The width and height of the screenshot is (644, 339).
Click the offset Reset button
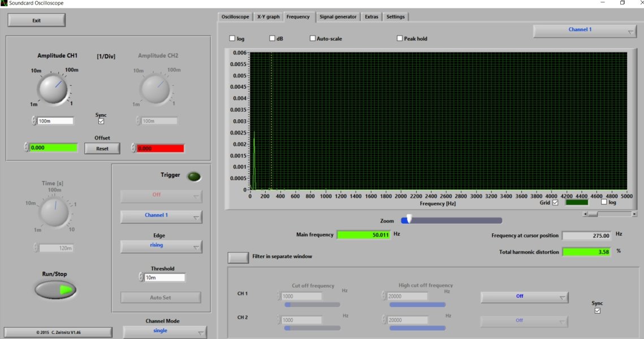(102, 149)
